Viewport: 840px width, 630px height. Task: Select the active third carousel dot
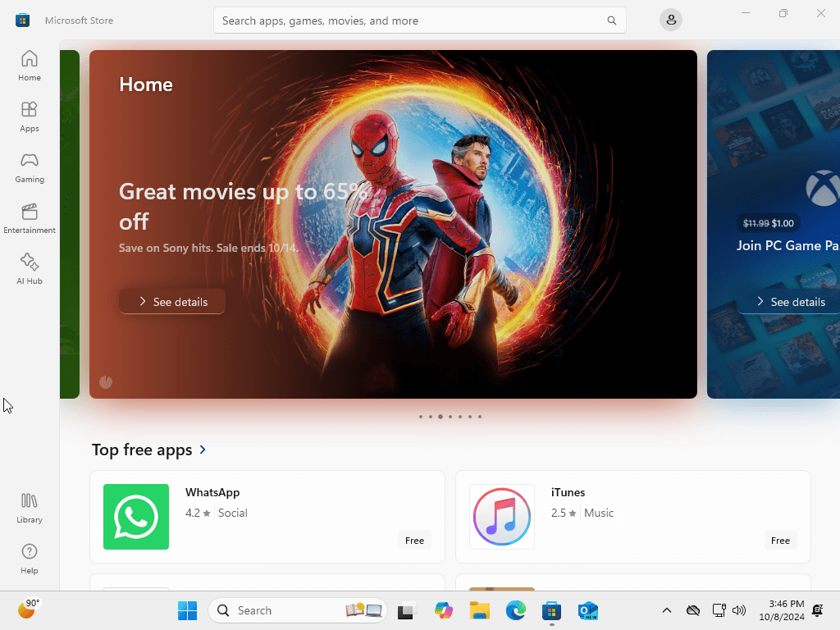441,417
